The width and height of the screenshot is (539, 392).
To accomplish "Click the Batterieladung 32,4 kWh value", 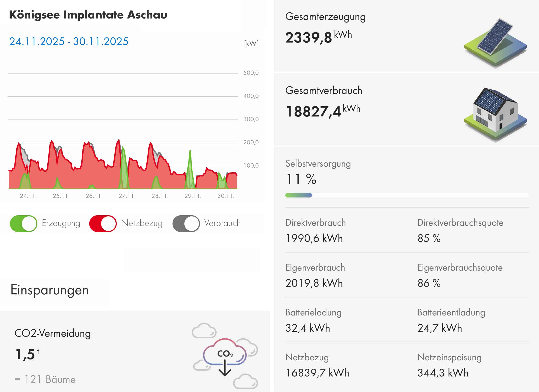I will click(x=308, y=328).
